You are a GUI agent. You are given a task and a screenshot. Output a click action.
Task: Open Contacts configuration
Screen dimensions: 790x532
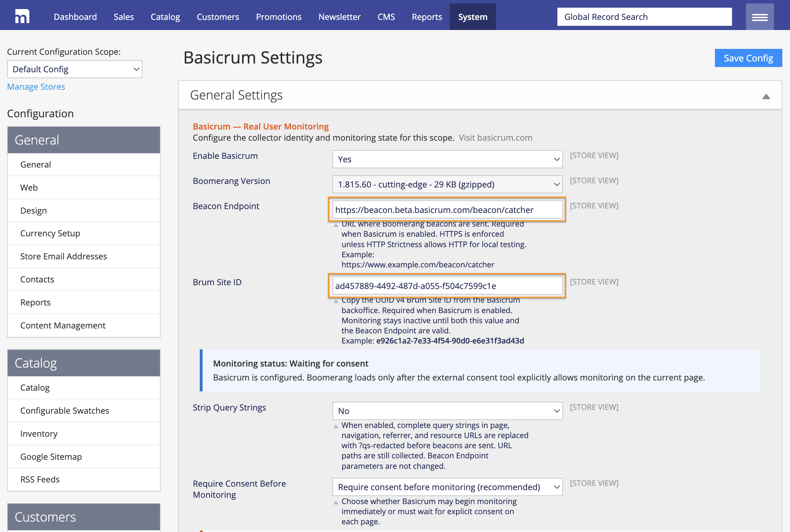point(84,279)
